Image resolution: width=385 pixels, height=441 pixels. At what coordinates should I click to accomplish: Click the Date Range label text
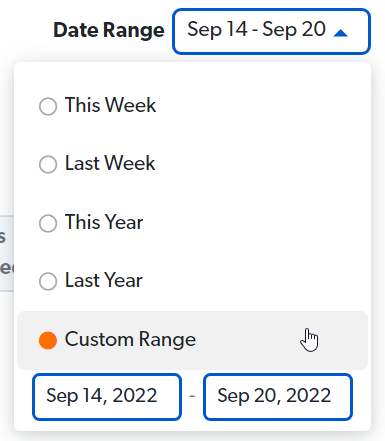point(109,30)
